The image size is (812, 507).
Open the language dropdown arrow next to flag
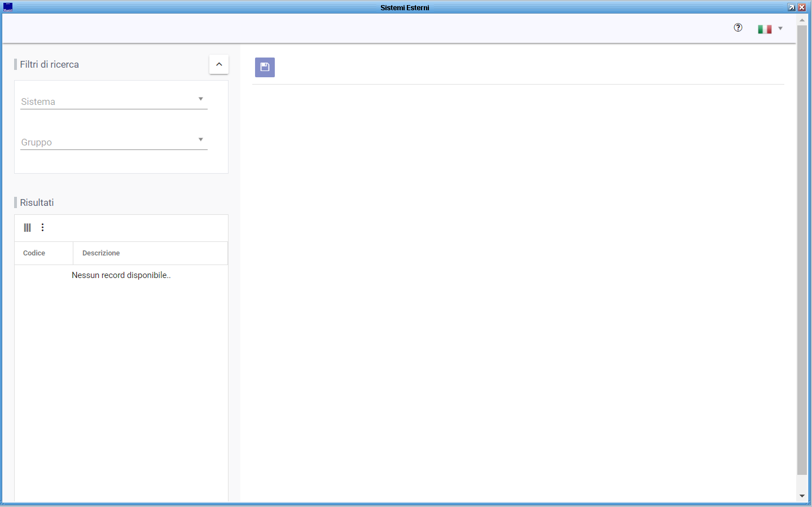point(780,28)
